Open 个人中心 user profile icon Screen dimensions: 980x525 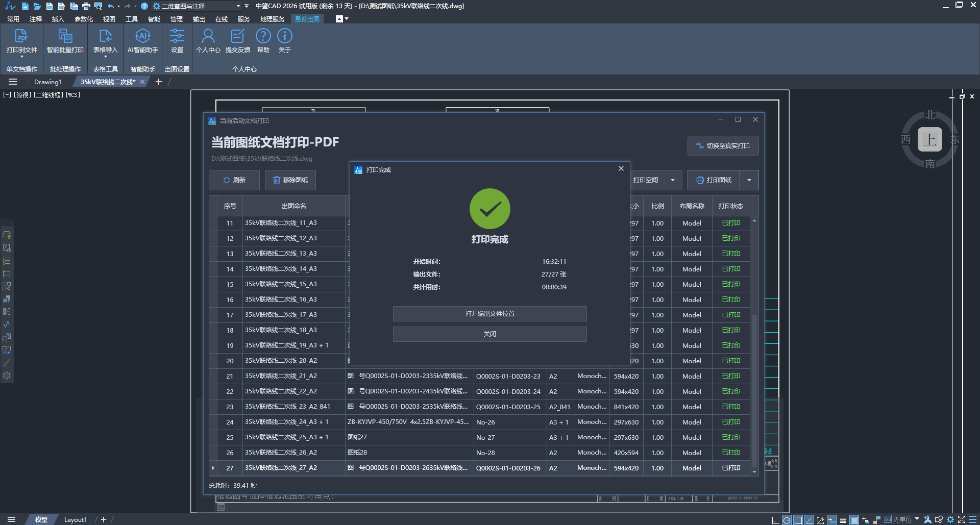pyautogui.click(x=208, y=37)
